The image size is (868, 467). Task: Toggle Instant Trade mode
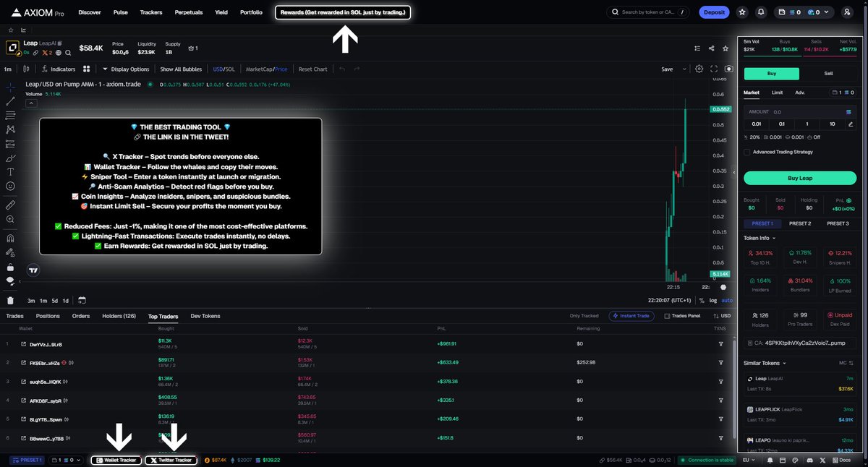[x=633, y=316]
